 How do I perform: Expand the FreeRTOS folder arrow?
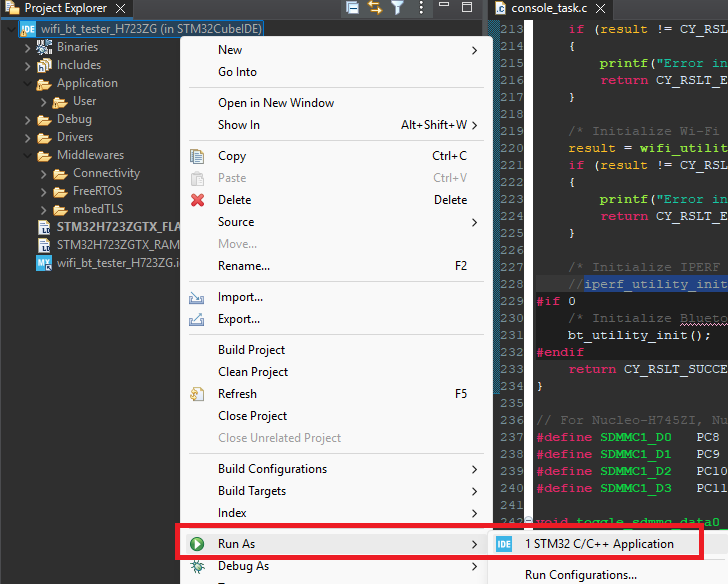click(x=45, y=191)
